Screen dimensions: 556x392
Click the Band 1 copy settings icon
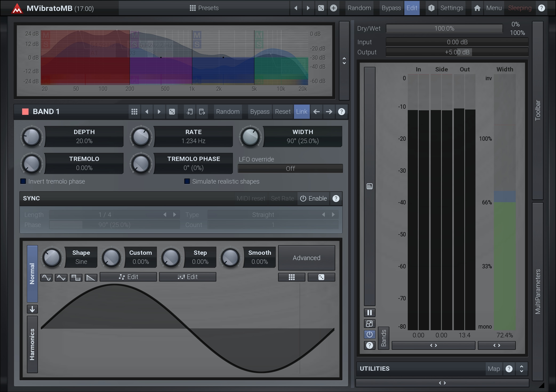(x=189, y=112)
